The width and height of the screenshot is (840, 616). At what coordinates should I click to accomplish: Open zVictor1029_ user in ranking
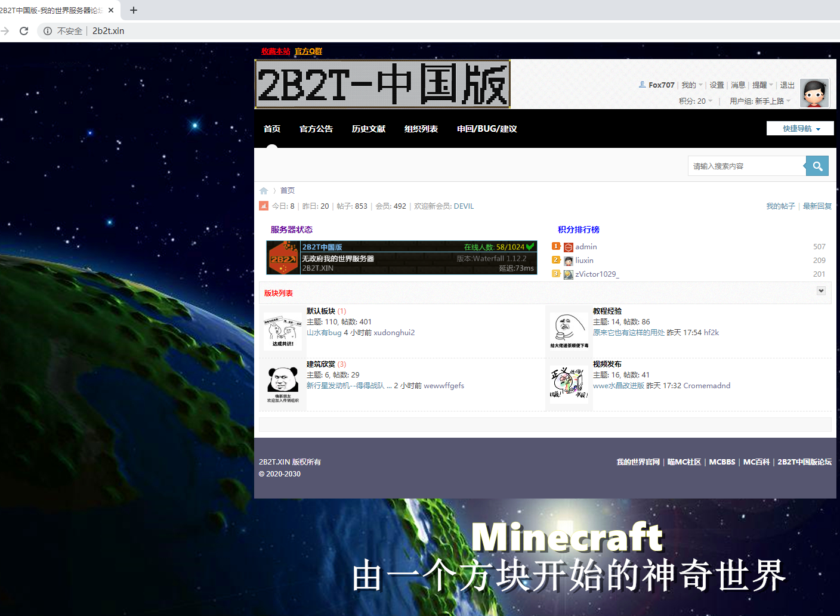tap(597, 274)
